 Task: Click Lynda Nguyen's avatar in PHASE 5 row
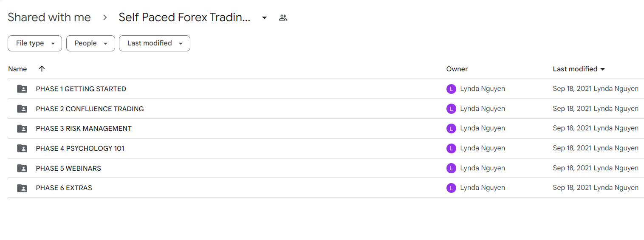tap(451, 168)
